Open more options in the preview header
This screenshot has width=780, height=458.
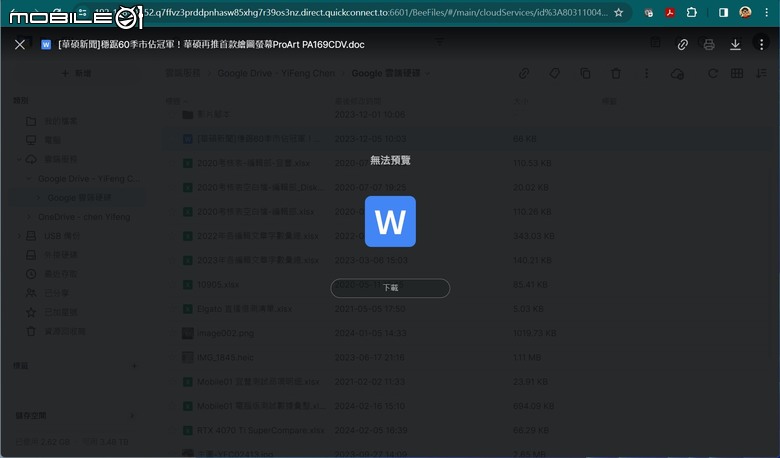(761, 44)
